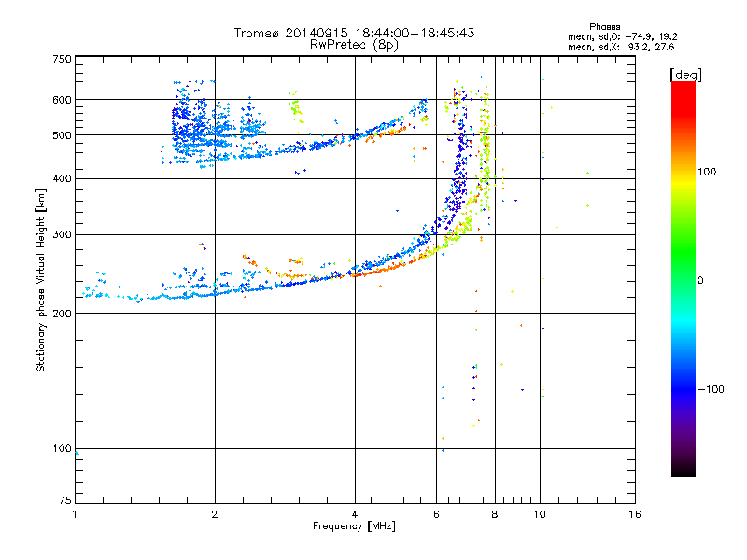Click the colorbar tick label '-100'

click(711, 389)
